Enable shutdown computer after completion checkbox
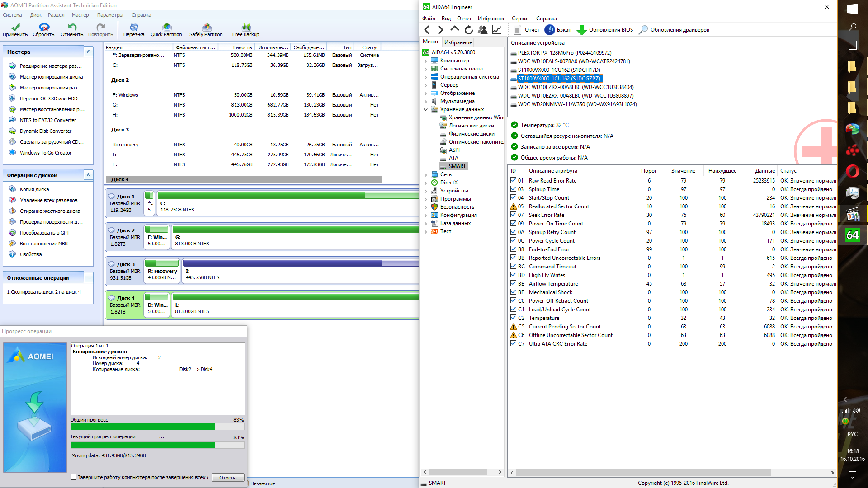868x488 pixels. [x=74, y=477]
